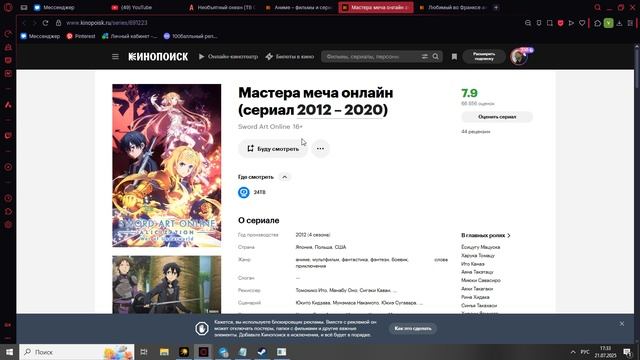
Task: Click the 2012 (4 сезона) year link
Action: tap(313, 235)
